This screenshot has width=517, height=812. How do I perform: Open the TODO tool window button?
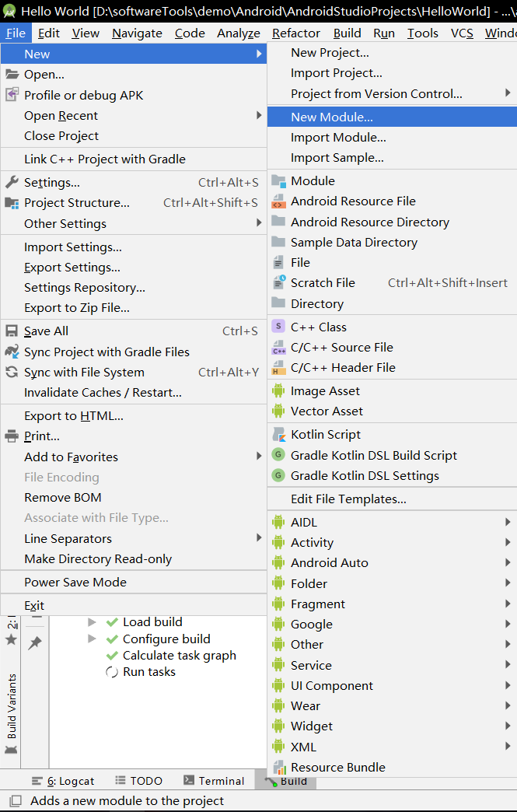(x=138, y=781)
